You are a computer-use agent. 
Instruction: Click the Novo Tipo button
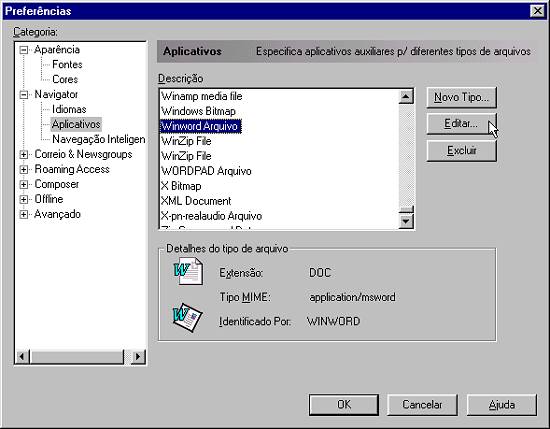coord(462,97)
